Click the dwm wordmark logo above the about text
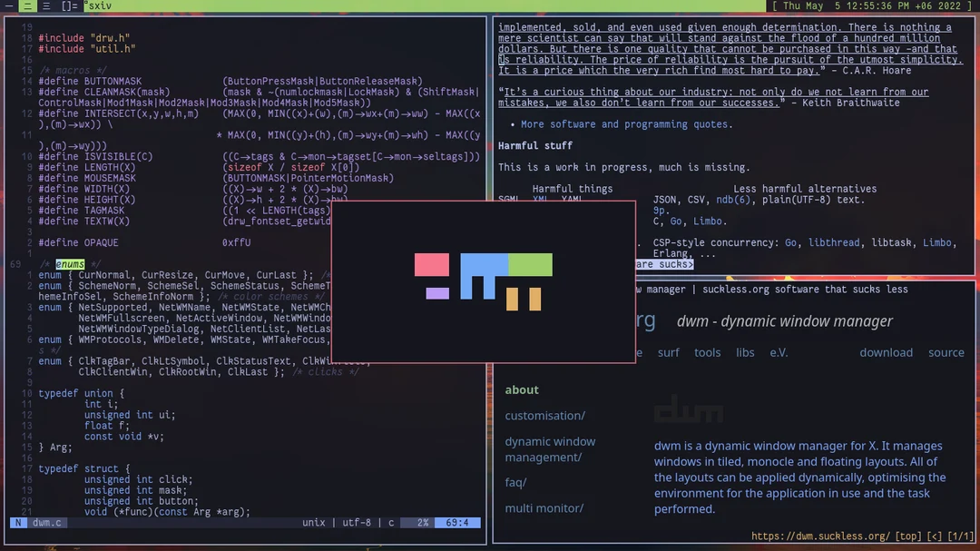Screen dimensions: 980x551 [x=688, y=408]
